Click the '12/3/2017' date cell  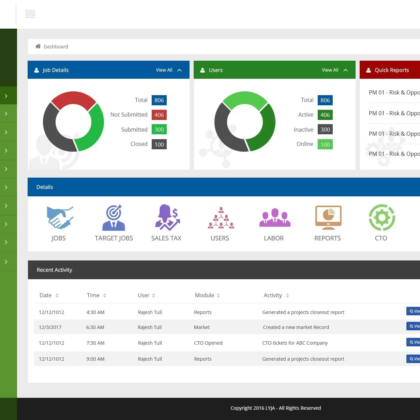click(50, 327)
